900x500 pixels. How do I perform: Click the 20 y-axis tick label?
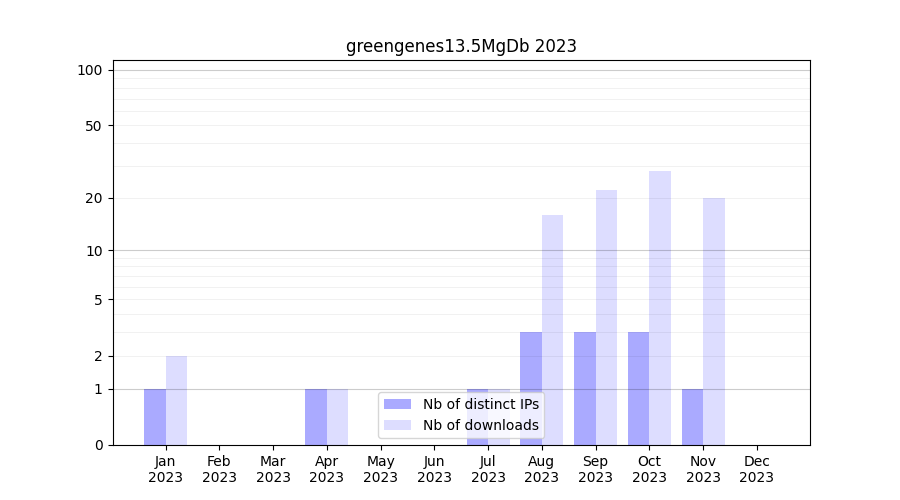(94, 198)
